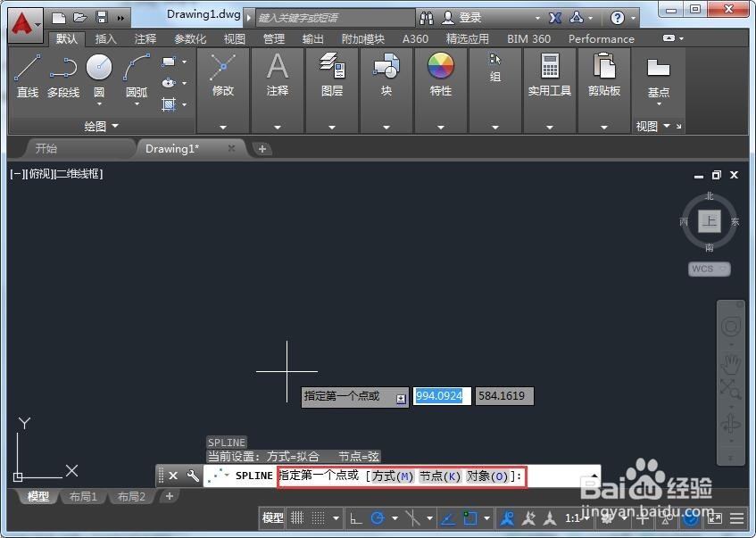Click the binoculars search icon

[427, 19]
